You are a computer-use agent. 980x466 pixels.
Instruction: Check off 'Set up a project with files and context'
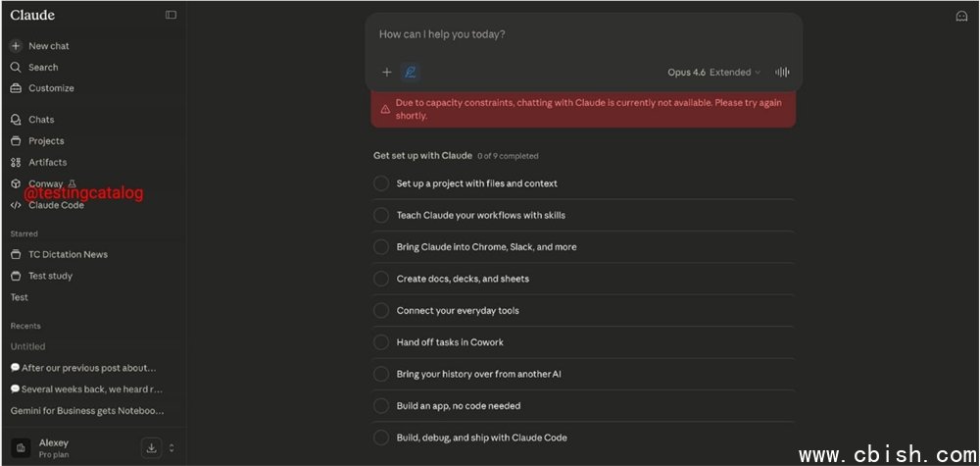[x=381, y=183]
